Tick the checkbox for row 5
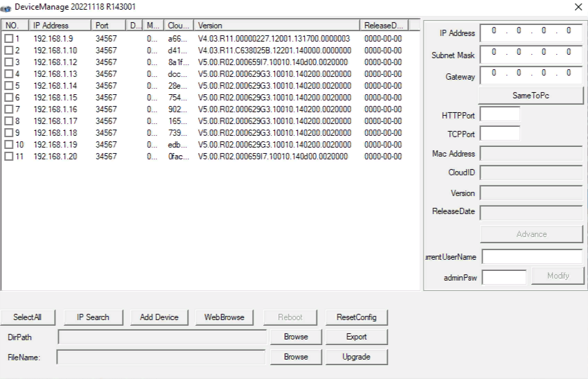This screenshot has height=379, width=588. [x=9, y=86]
